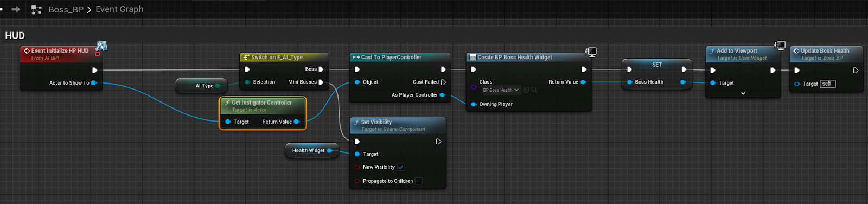Click the Selection input pin
Image resolution: width=868 pixels, height=204 pixels.
click(247, 82)
